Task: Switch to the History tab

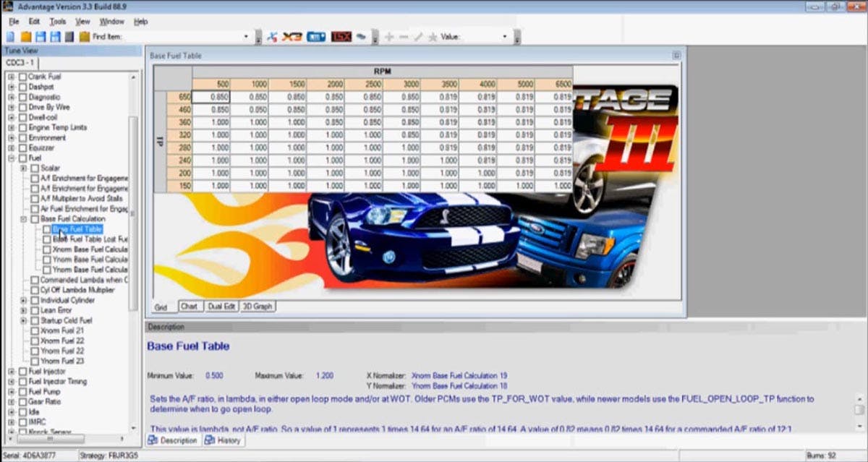Action: [224, 440]
